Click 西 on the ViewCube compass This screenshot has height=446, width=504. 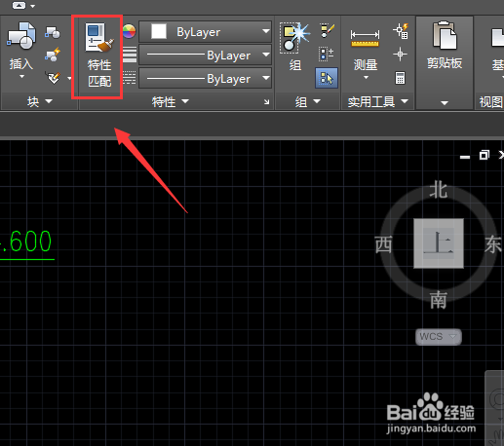pos(383,244)
